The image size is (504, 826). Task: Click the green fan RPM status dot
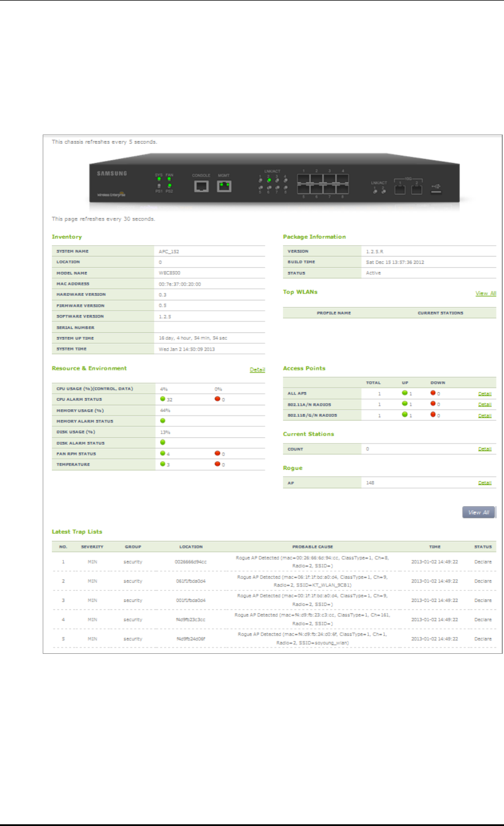(x=162, y=453)
